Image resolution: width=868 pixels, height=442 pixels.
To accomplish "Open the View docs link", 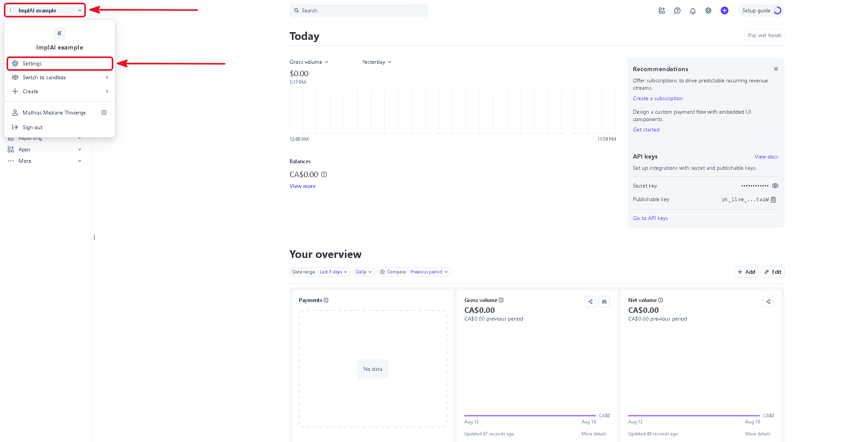I will pyautogui.click(x=766, y=157).
